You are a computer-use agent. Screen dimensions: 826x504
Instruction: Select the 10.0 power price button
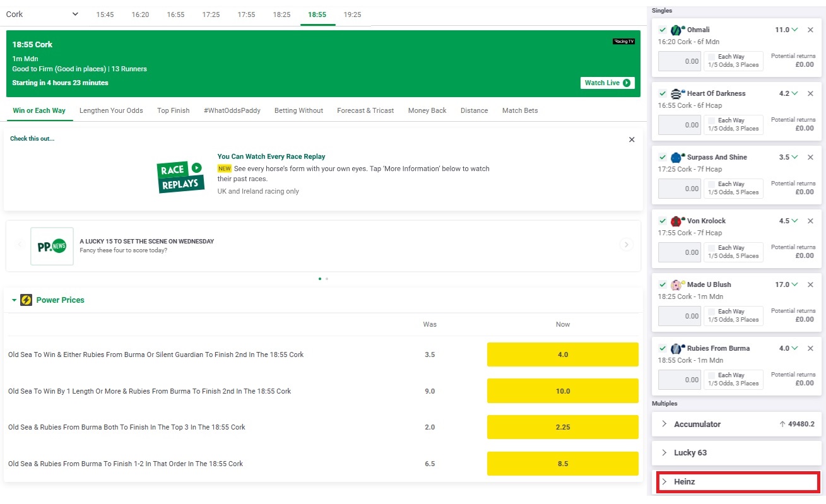(563, 391)
